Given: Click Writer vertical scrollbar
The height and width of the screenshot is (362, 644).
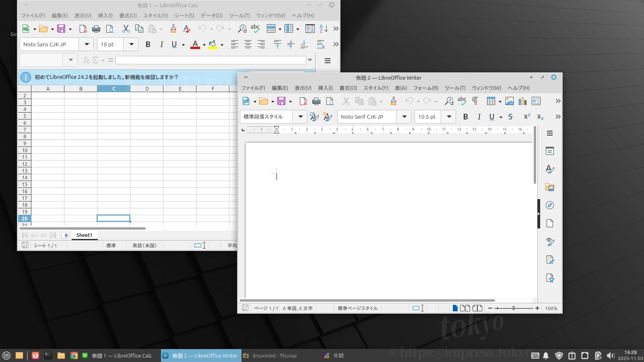Looking at the screenshot, I should click(535, 155).
